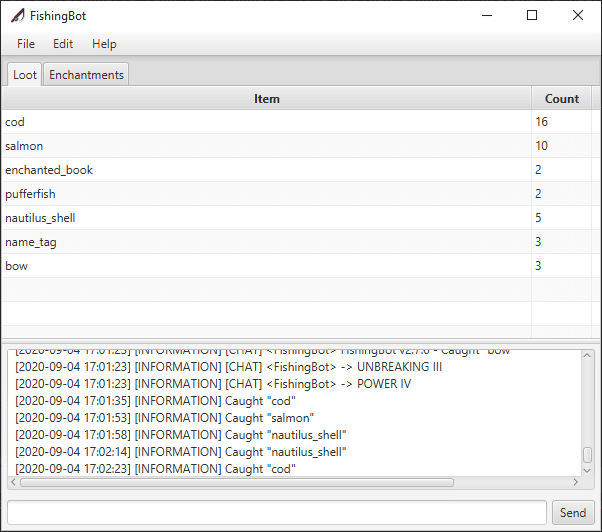Click the count 10 cell for salmon
The height and width of the screenshot is (532, 602).
tap(561, 146)
